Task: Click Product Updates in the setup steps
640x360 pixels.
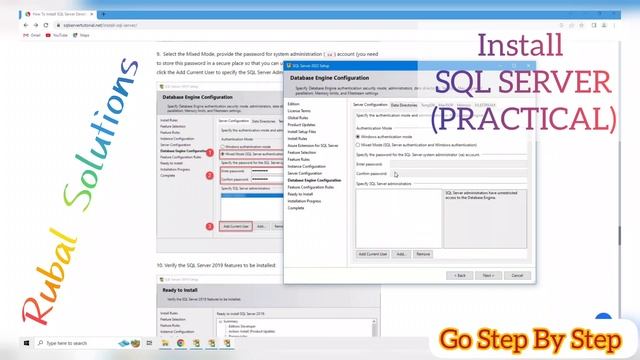Action: pos(301,125)
